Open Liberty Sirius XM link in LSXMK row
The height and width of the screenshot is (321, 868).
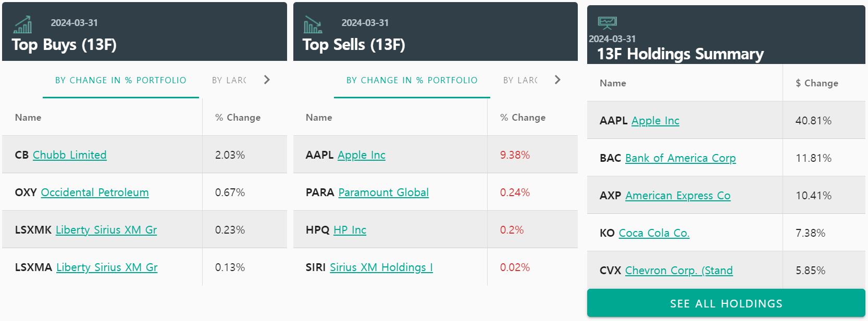106,230
